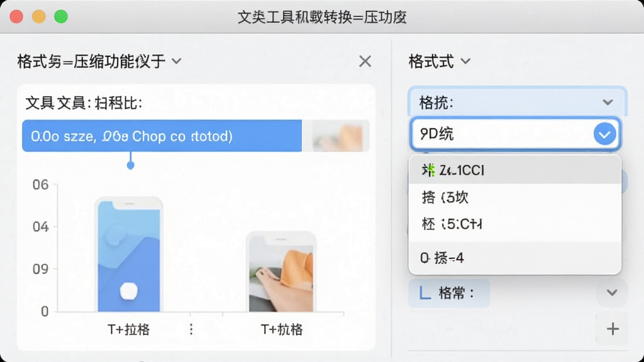This screenshot has height=362, width=644.
Task: Click the "T+杭格" chart label
Action: pos(282,329)
